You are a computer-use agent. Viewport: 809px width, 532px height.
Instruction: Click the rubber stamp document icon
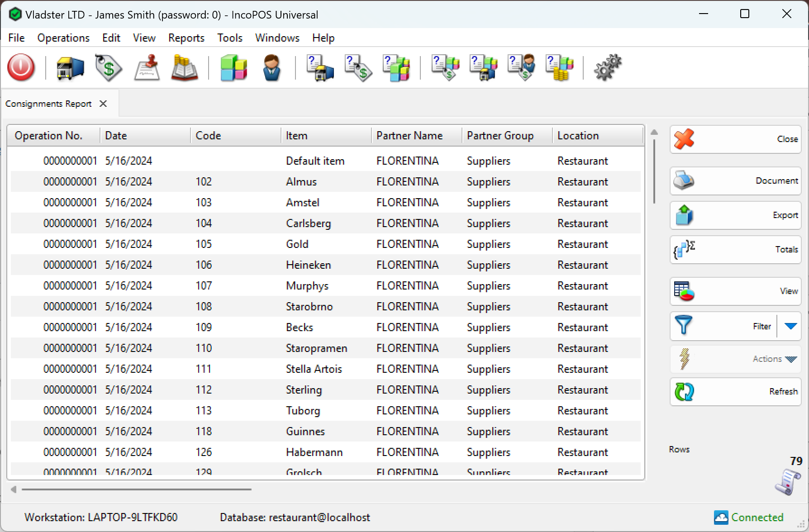tap(147, 68)
